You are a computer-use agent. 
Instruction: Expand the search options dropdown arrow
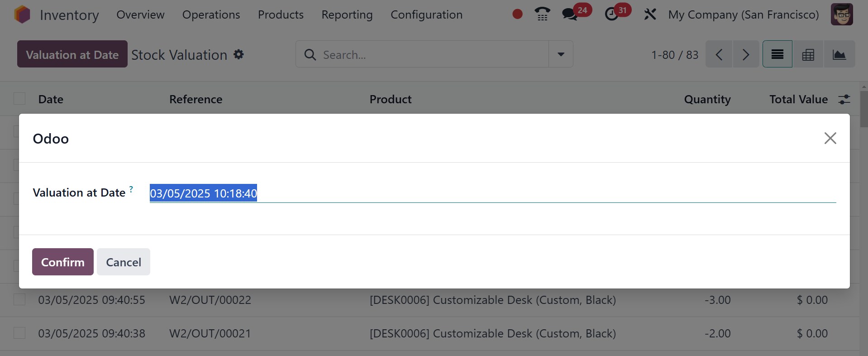tap(561, 54)
